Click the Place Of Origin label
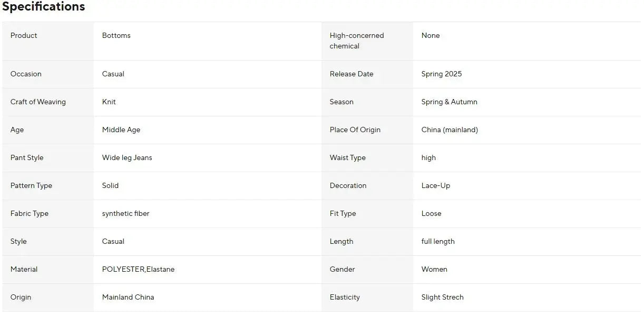The width and height of the screenshot is (644, 317). tap(355, 130)
